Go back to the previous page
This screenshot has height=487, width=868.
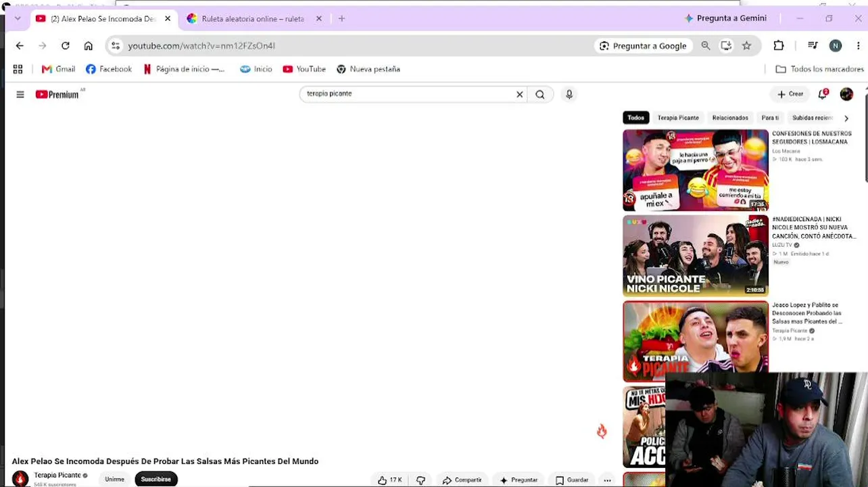click(x=20, y=46)
